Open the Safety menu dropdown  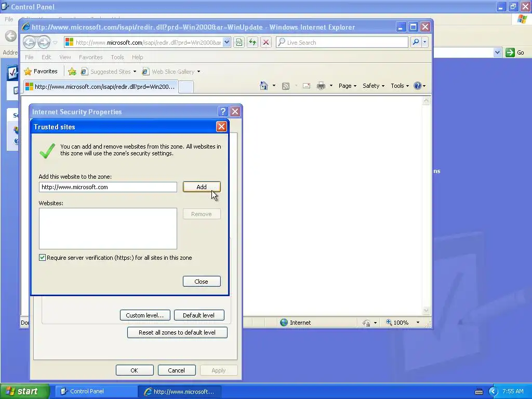tap(373, 86)
